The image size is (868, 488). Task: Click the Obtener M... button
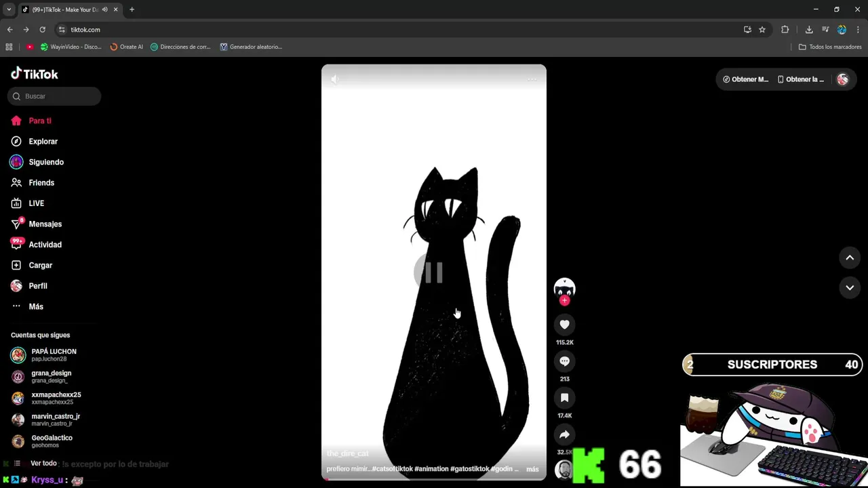coord(746,79)
